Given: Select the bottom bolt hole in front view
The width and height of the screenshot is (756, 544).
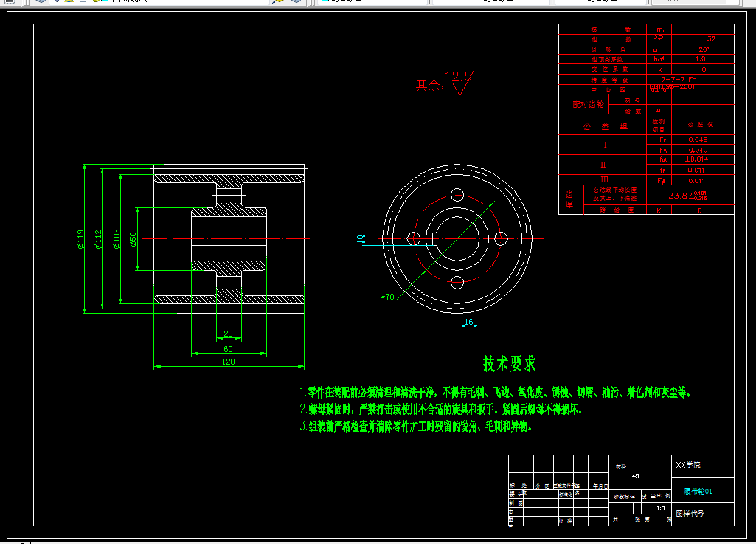Looking at the screenshot, I should click(x=457, y=283).
